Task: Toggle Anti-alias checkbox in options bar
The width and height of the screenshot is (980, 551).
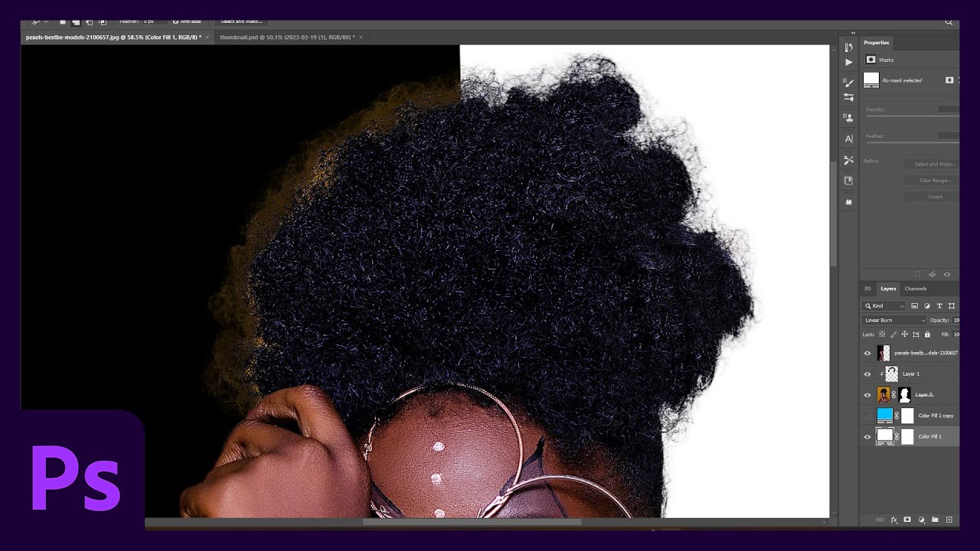Action: click(175, 21)
